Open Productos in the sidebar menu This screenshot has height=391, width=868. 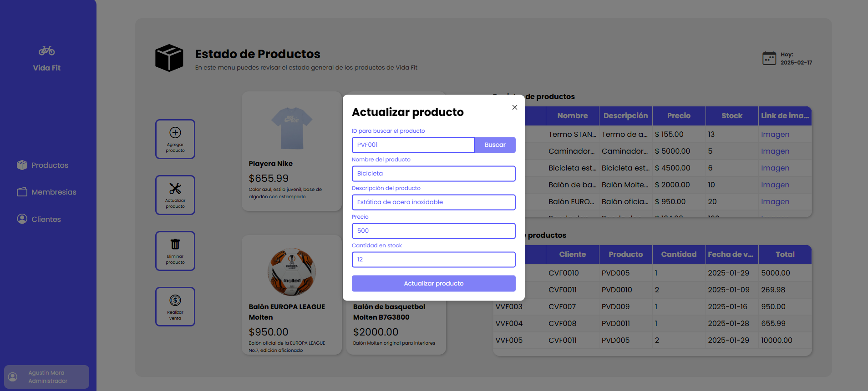(43, 165)
